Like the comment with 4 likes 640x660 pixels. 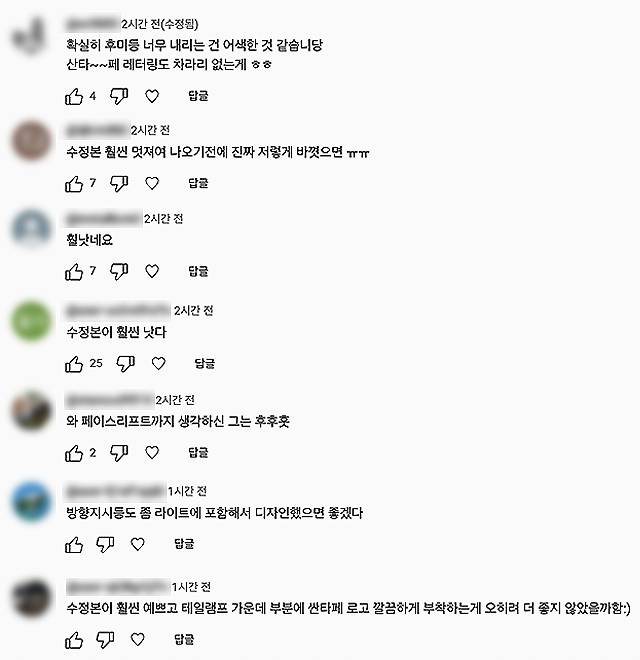pyautogui.click(x=74, y=96)
